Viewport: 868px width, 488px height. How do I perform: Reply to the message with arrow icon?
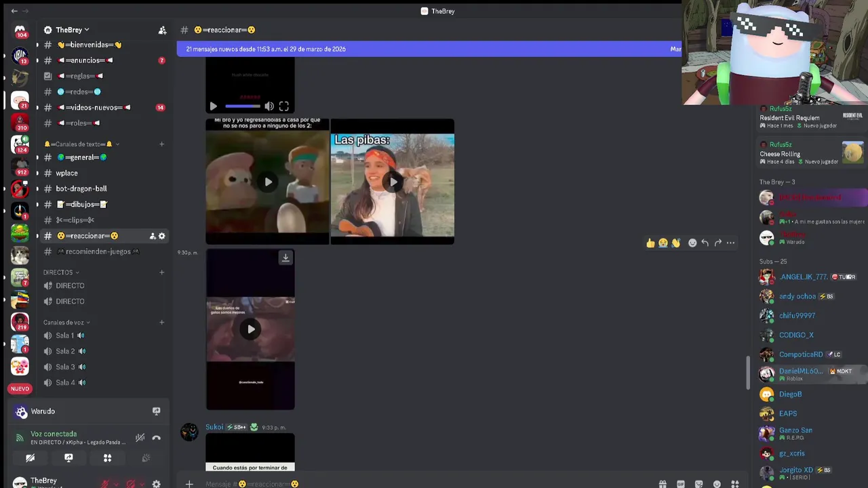coord(705,243)
